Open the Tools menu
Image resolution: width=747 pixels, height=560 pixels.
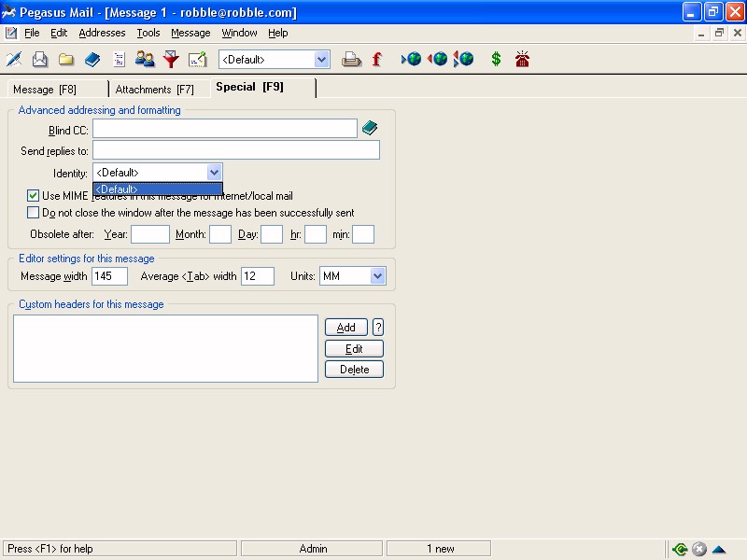148,33
